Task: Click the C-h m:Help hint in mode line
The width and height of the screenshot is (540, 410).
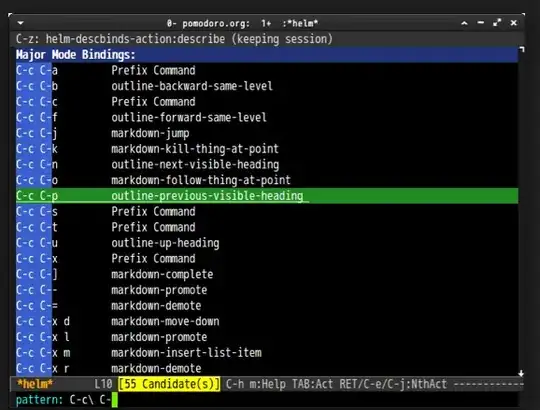Action: [255, 384]
